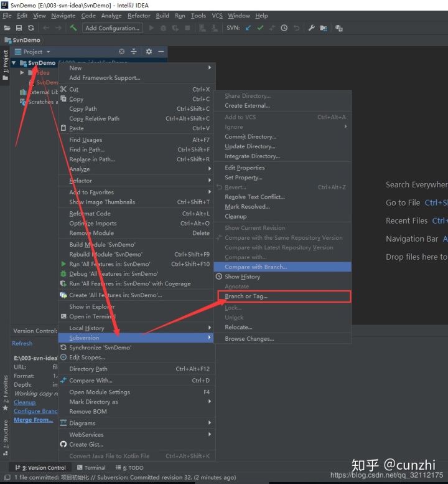Expand Mark Directory as submenu
This screenshot has width=448, height=484.
(x=137, y=402)
